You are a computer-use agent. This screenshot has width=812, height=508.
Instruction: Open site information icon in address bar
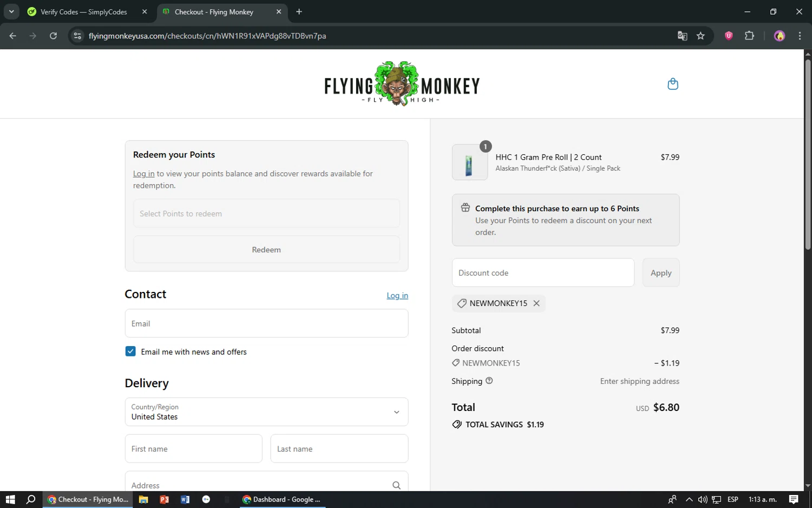[x=77, y=36]
